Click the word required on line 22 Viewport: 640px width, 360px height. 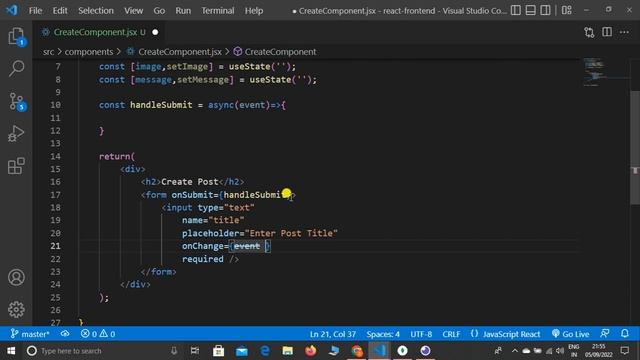point(203,259)
